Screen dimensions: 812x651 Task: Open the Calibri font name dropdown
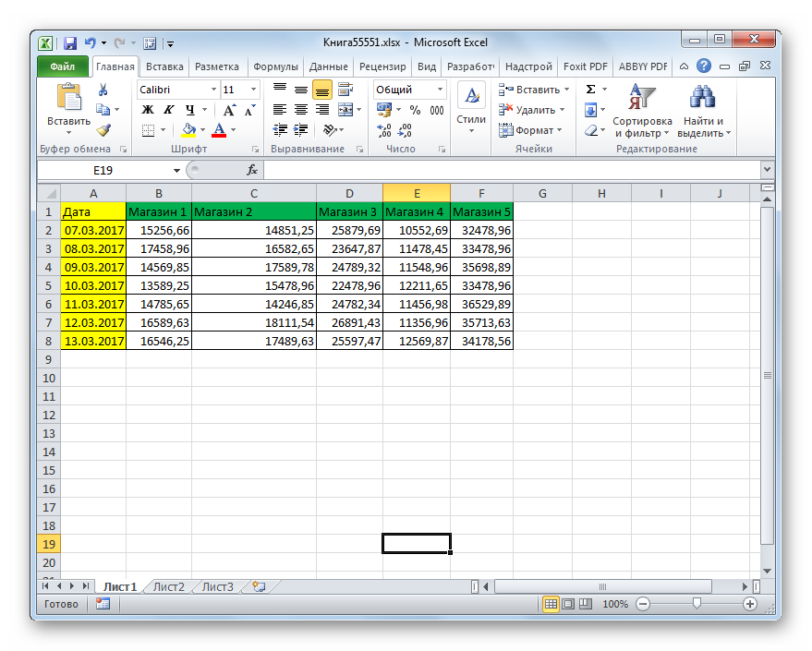pyautogui.click(x=213, y=90)
